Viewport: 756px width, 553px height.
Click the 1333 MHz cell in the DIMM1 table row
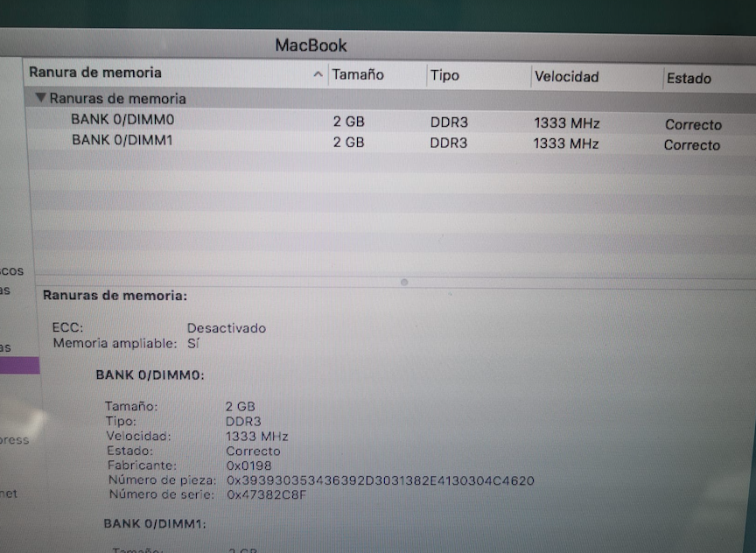point(566,144)
